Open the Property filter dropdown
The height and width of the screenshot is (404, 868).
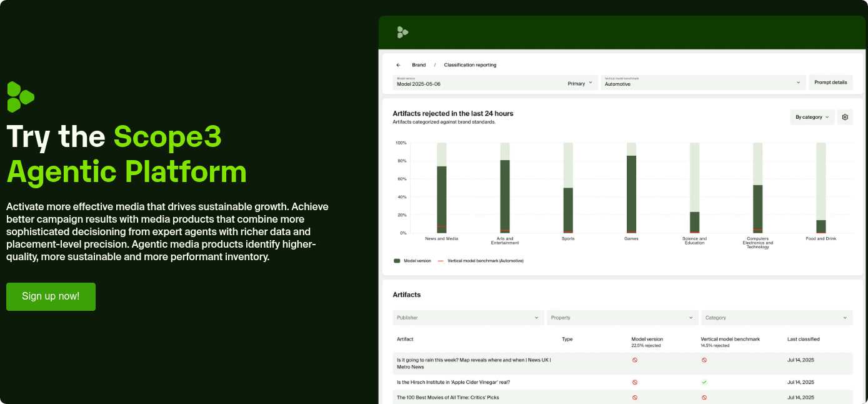[x=622, y=318]
